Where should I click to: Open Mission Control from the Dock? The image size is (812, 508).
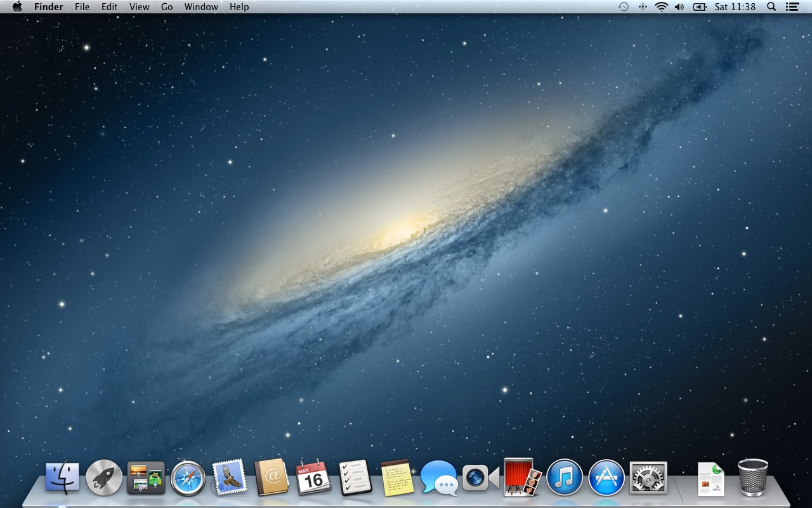tap(145, 476)
